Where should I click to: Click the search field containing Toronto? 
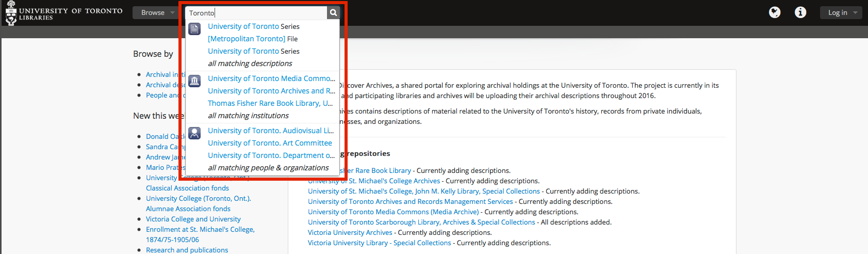pyautogui.click(x=256, y=13)
